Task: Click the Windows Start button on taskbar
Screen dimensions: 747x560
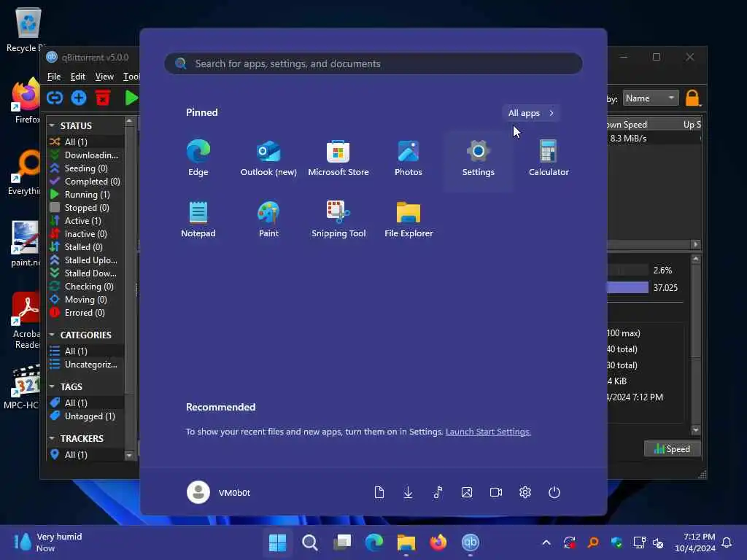Action: 277,542
